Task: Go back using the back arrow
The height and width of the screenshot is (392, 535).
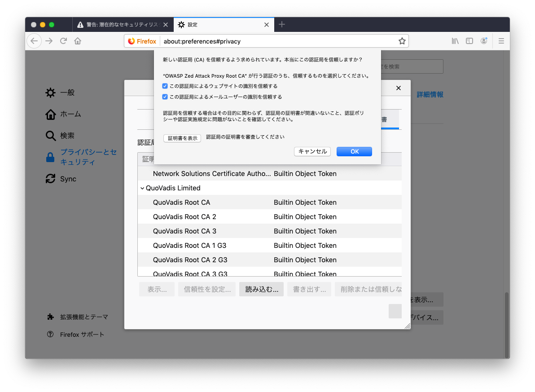Action: pos(34,41)
